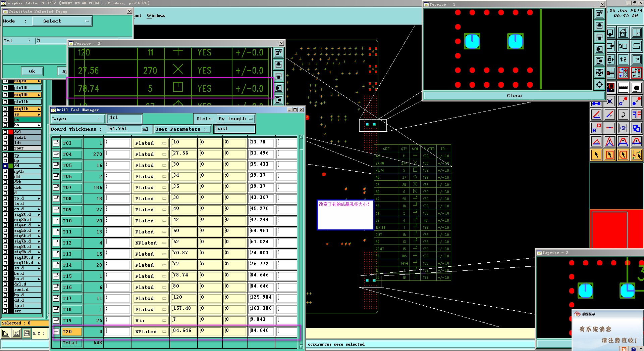
Task: Select the ruler measure tool
Action: (x=623, y=88)
